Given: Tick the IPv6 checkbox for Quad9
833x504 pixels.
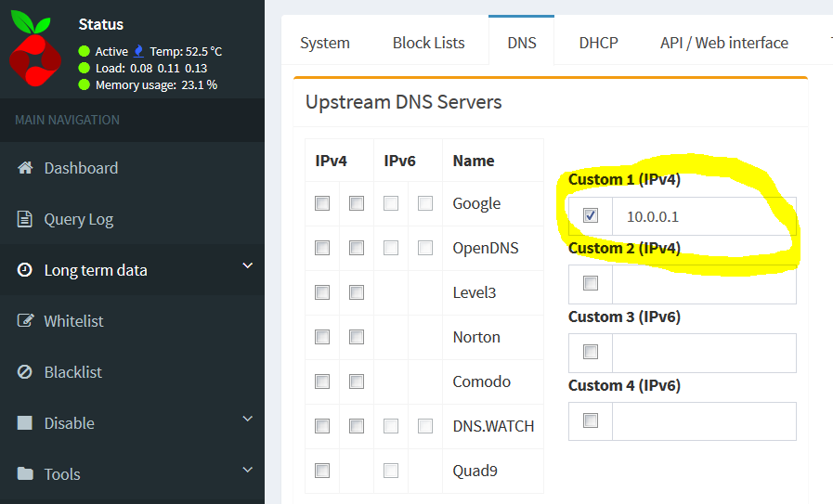Looking at the screenshot, I should coord(391,471).
